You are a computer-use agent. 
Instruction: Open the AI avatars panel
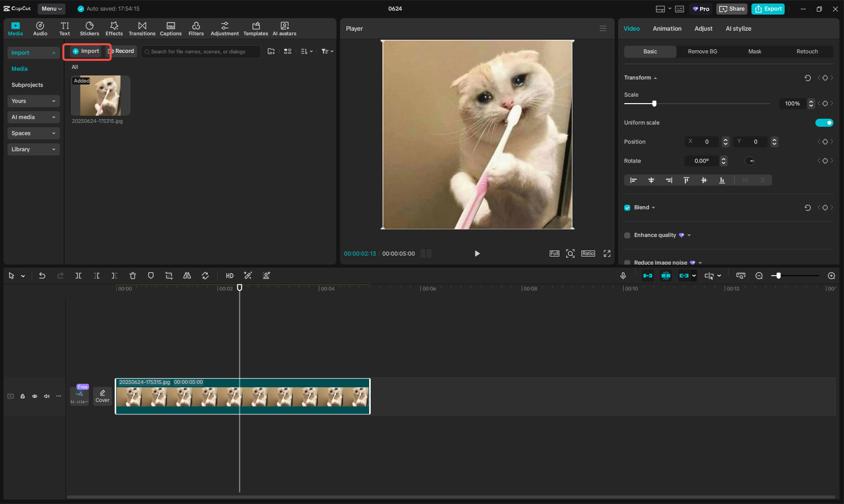click(x=284, y=28)
